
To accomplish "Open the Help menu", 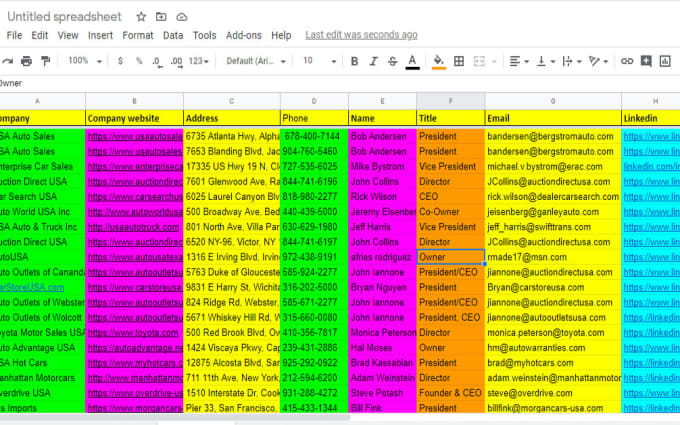I will click(281, 36).
